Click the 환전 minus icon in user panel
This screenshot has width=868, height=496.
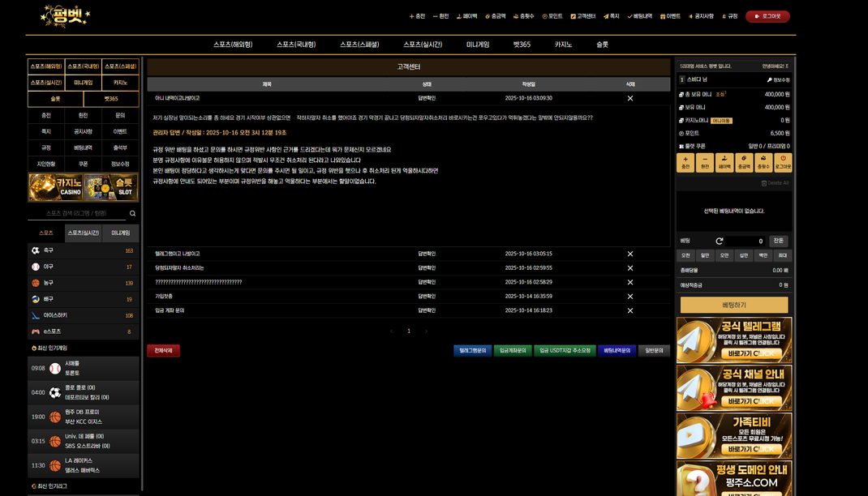pyautogui.click(x=705, y=162)
